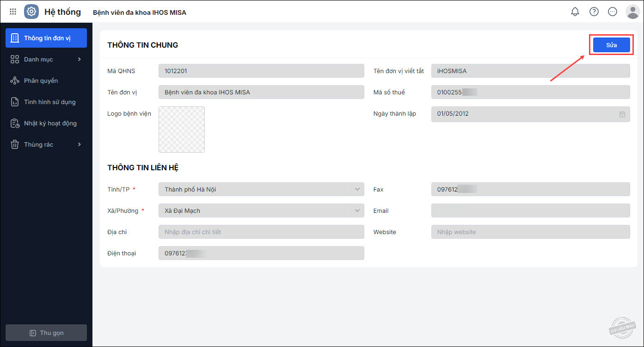644x347 pixels.
Task: Go to Phân quyền menu item
Action: coord(46,81)
